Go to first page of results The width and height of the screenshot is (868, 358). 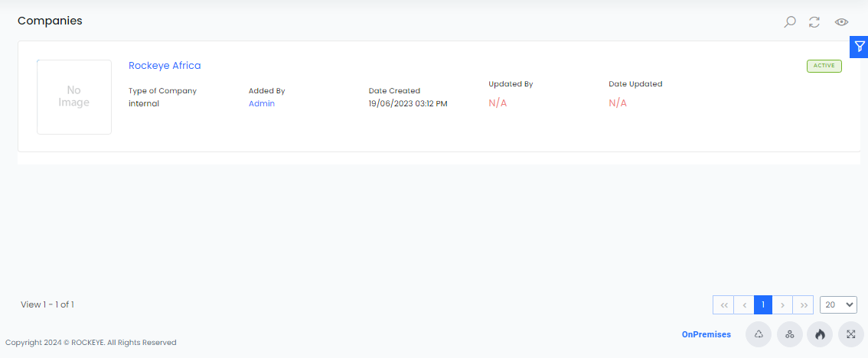click(x=723, y=305)
